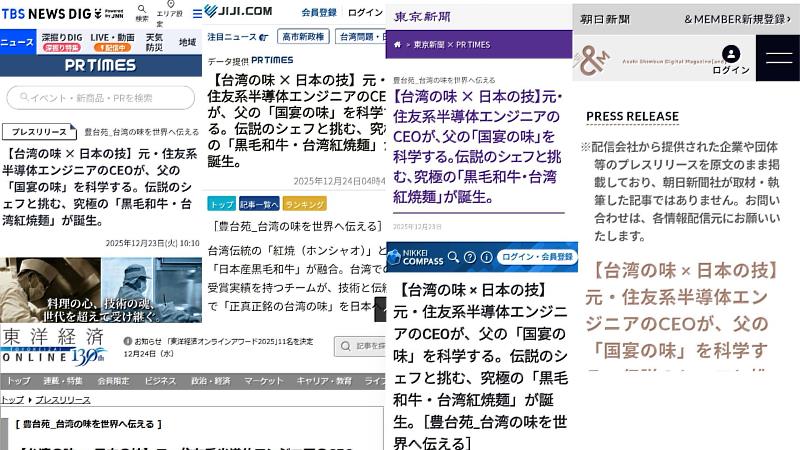
Task: Click the プレスリリース tag on TBS article
Action: (39, 132)
